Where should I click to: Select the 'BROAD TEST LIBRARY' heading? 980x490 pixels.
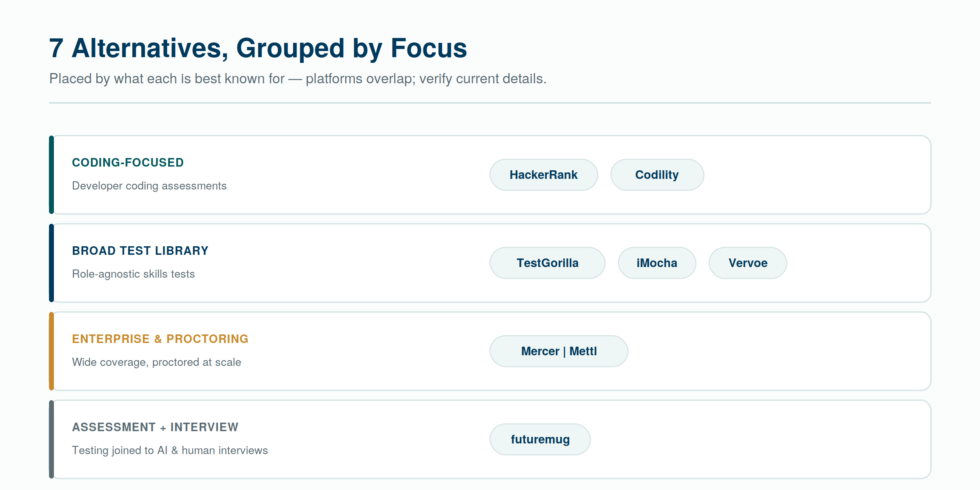(140, 251)
